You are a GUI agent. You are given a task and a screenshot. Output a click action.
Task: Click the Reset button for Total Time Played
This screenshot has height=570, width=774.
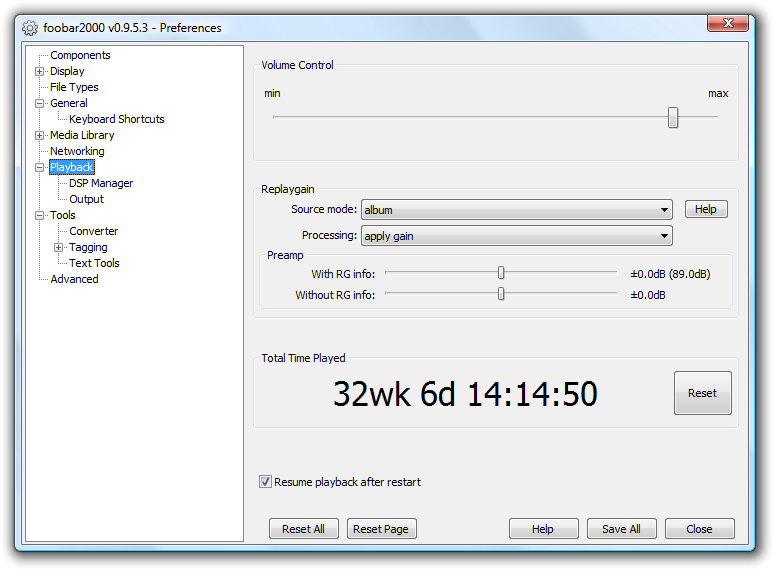coord(702,393)
